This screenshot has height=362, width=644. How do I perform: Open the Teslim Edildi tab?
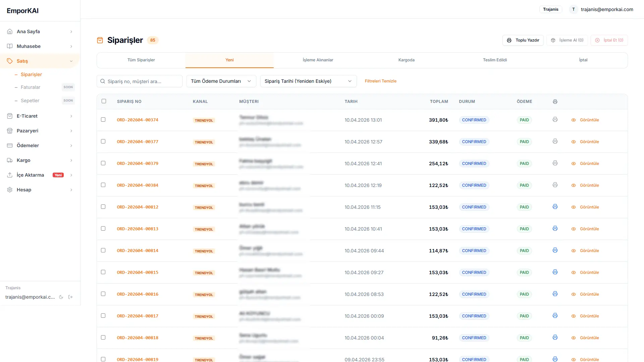[x=495, y=60]
